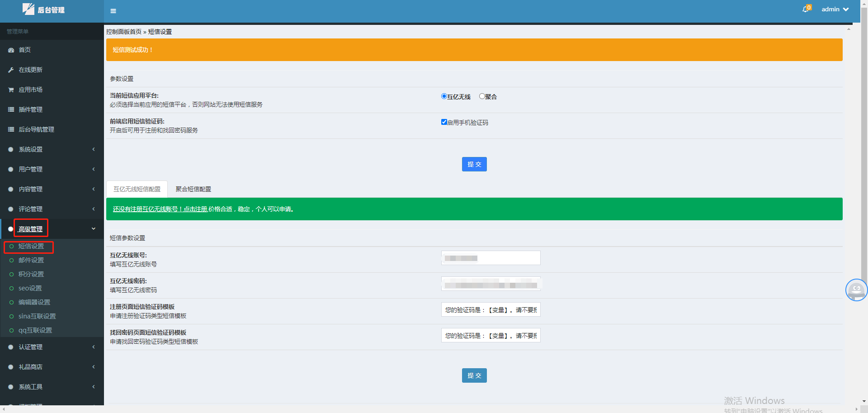
Task: Click the circle icon beside 积分设置
Action: tap(12, 275)
